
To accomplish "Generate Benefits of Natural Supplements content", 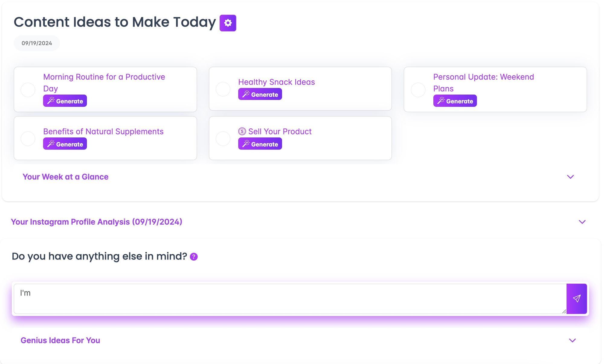I will (65, 144).
